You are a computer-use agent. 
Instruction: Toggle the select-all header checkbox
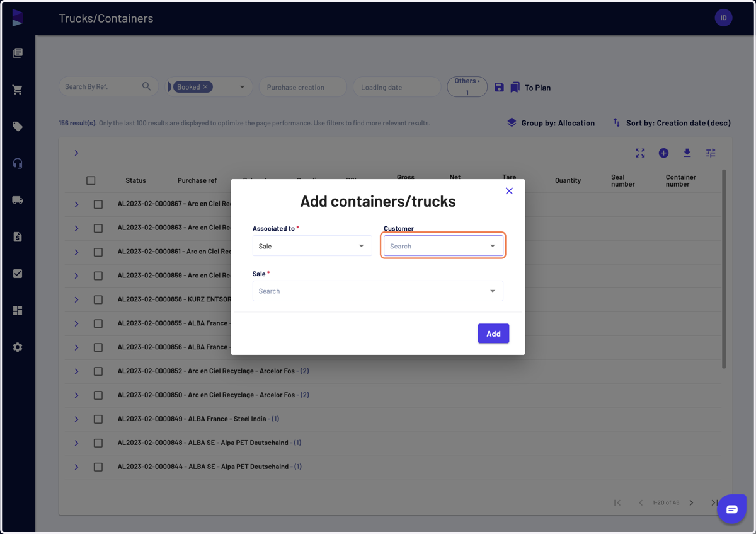click(x=91, y=180)
